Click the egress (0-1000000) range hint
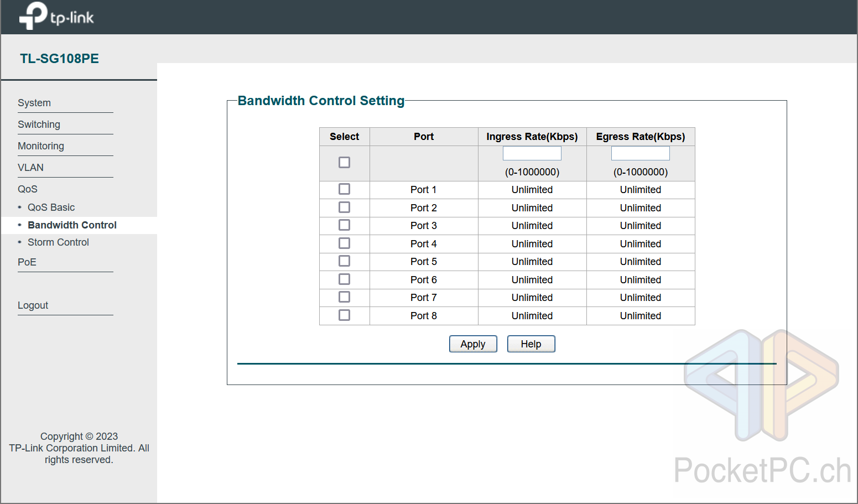858x504 pixels. pos(641,172)
